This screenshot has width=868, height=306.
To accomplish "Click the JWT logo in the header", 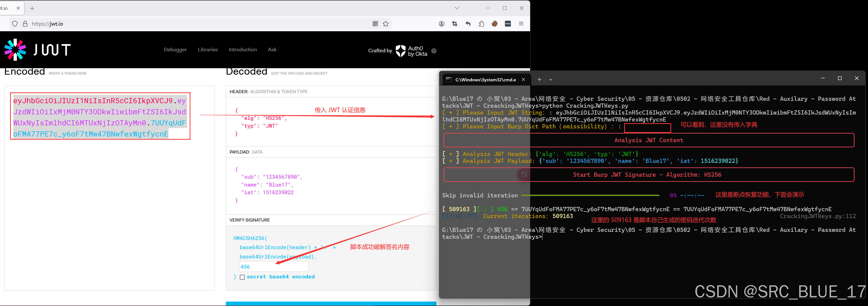I will pyautogui.click(x=37, y=49).
